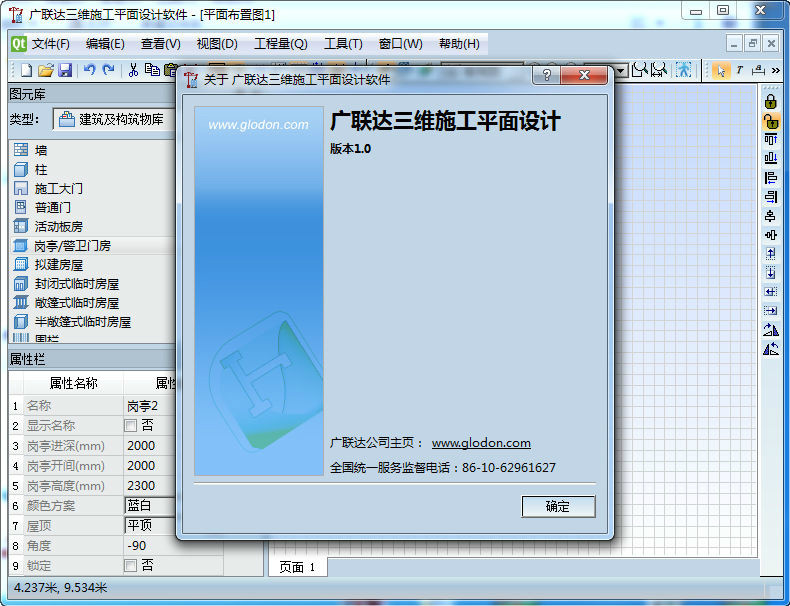Click the left arrow with dotted box icon
The height and width of the screenshot is (606, 790).
(x=770, y=292)
